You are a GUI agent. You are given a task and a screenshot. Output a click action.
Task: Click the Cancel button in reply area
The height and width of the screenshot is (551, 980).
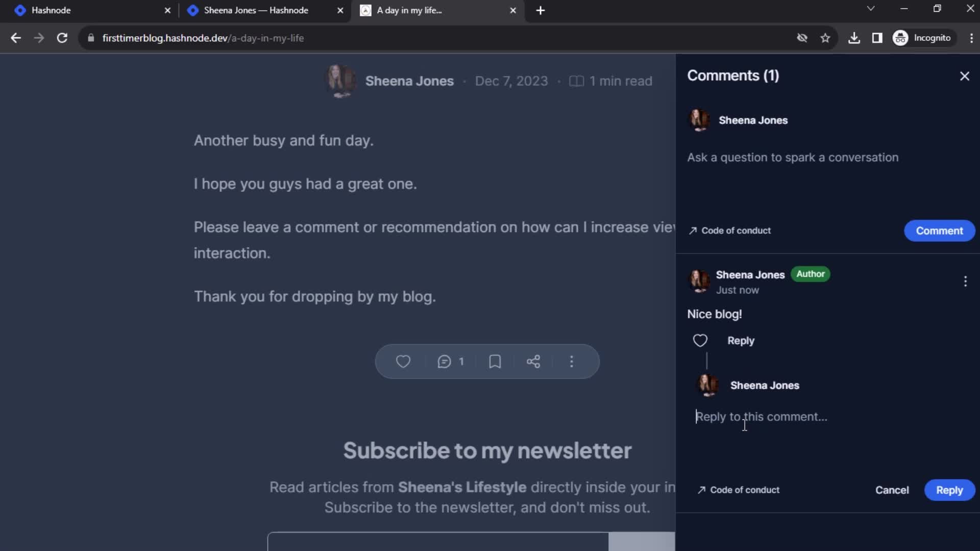pyautogui.click(x=892, y=490)
